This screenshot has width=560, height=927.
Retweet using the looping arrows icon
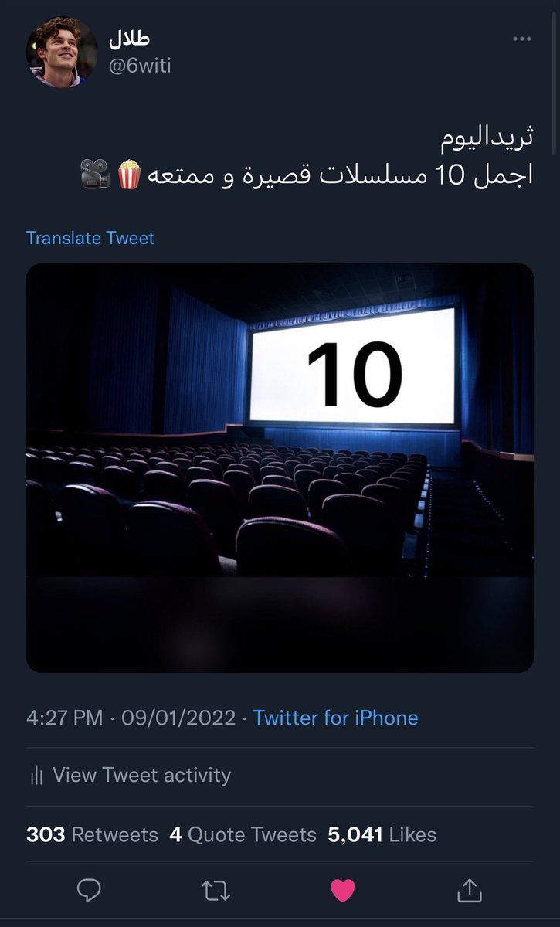216,891
